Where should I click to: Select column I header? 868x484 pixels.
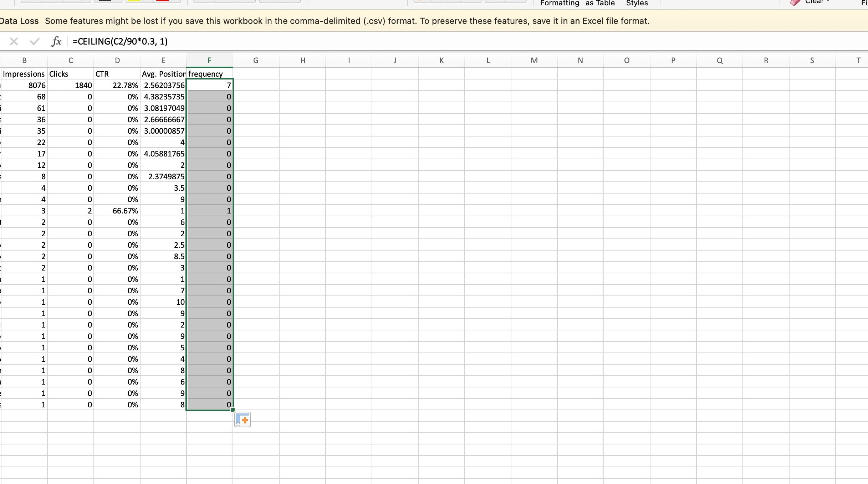click(349, 61)
